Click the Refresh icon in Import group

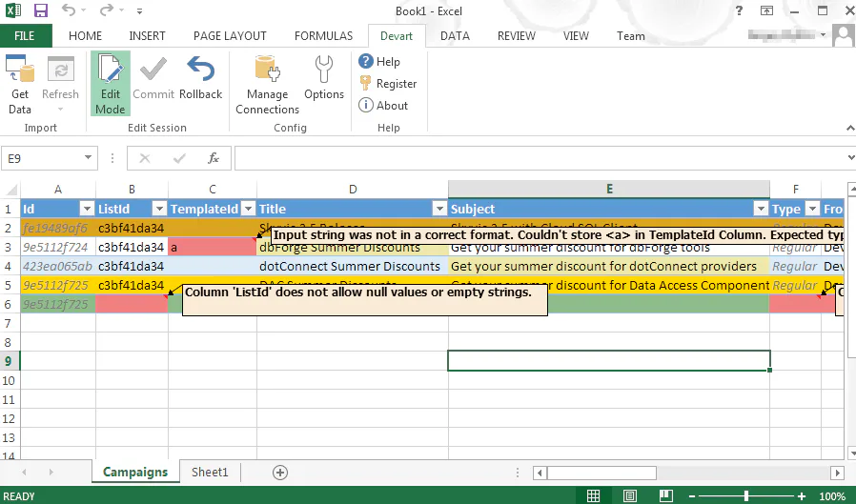61,70
